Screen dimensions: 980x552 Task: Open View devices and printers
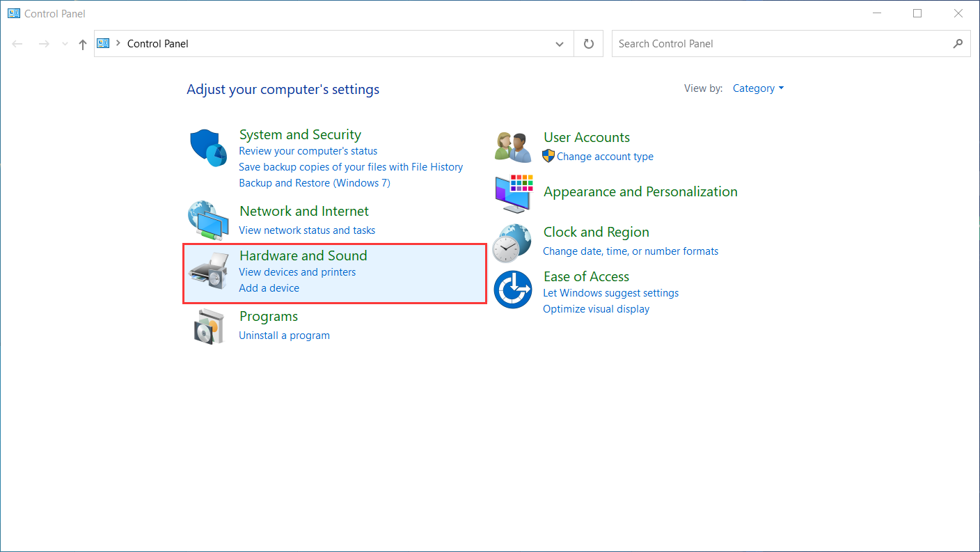[297, 272]
